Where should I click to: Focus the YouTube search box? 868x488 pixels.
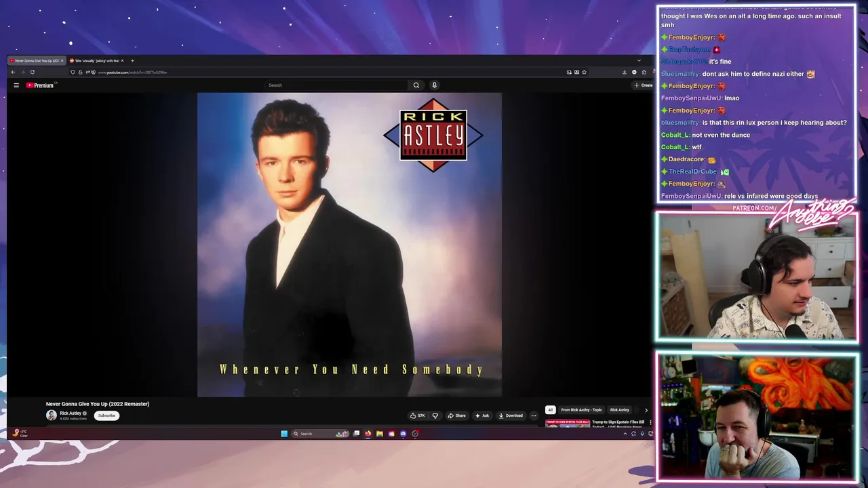tap(337, 85)
